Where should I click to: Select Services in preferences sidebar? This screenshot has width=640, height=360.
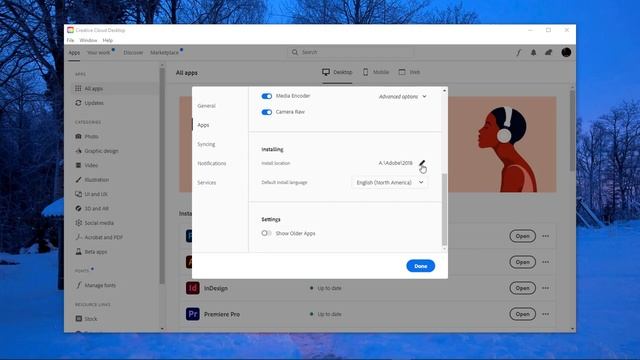[207, 182]
